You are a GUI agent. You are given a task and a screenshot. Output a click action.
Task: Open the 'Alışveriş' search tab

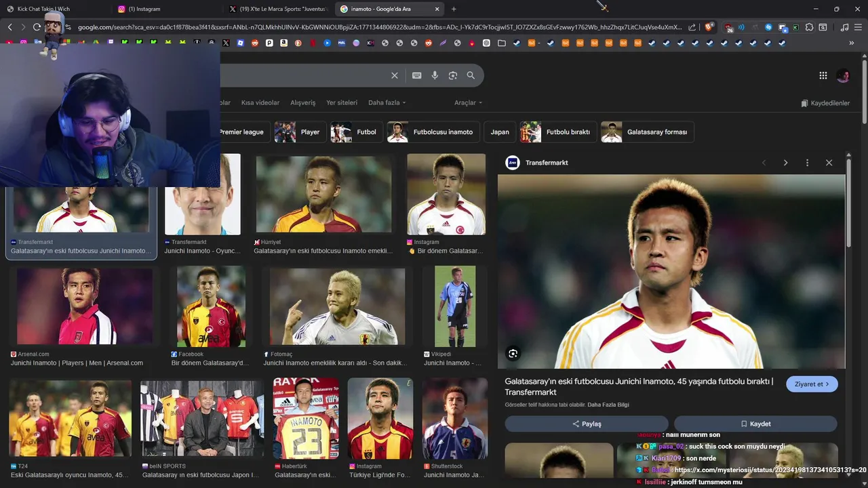point(303,103)
